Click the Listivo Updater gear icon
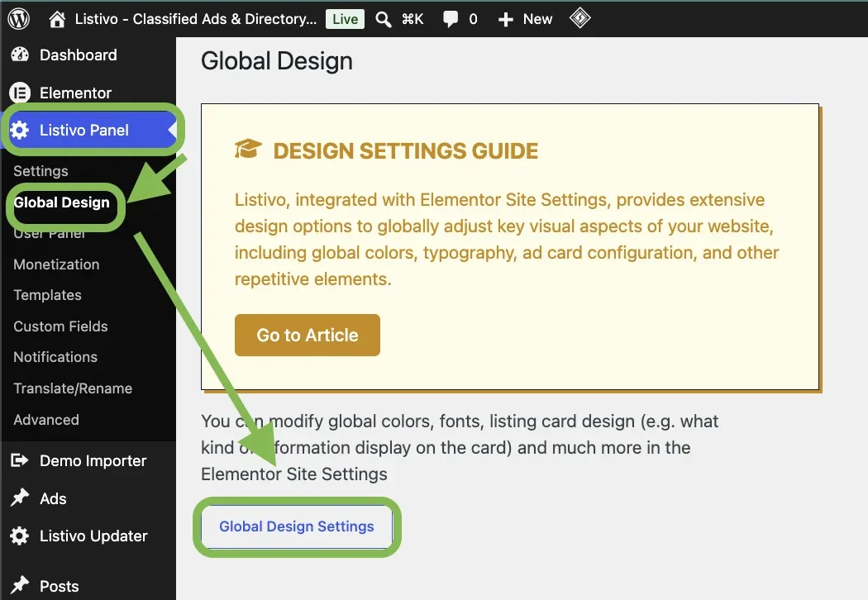Viewport: 868px width, 600px height. [19, 536]
